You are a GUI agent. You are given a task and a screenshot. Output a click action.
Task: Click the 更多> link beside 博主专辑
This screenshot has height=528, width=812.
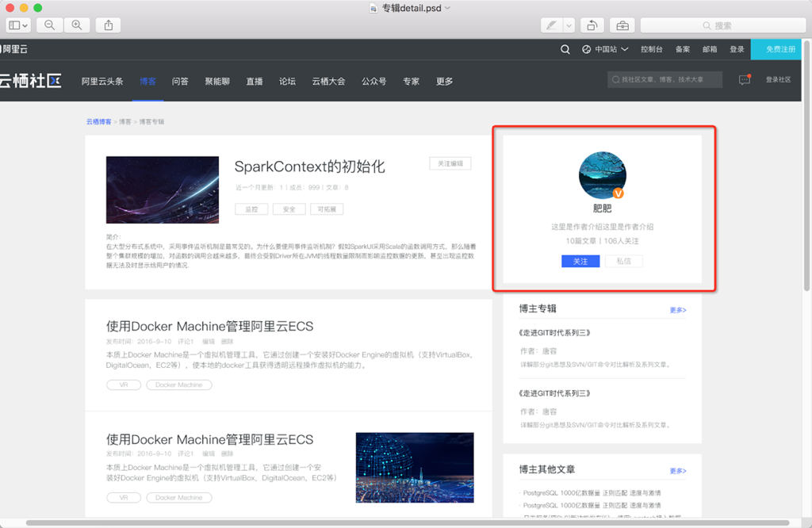click(x=677, y=310)
